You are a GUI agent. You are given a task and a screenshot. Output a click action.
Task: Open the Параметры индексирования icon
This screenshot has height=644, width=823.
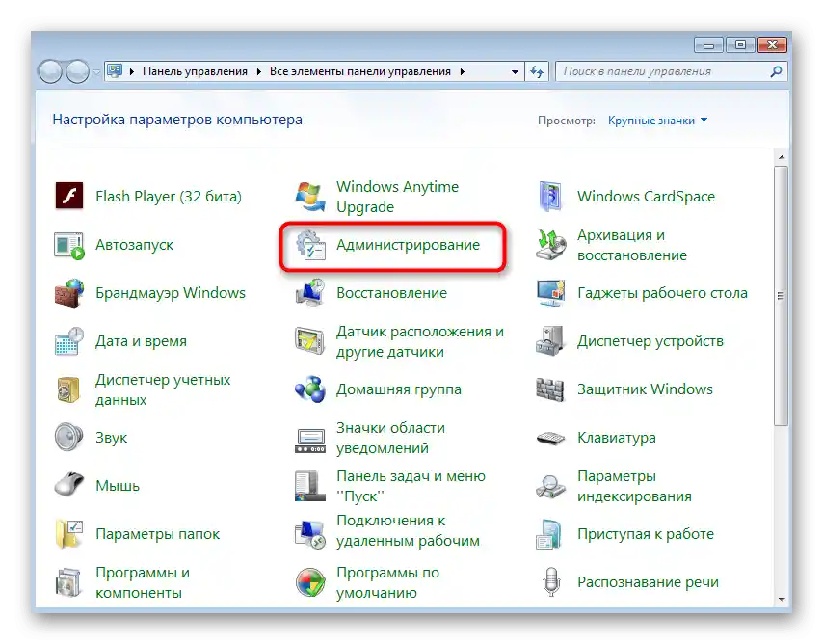(x=550, y=487)
